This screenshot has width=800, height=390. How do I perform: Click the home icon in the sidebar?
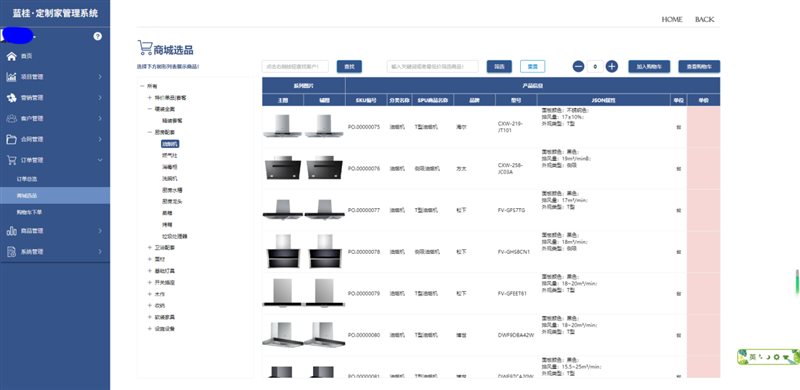click(11, 56)
